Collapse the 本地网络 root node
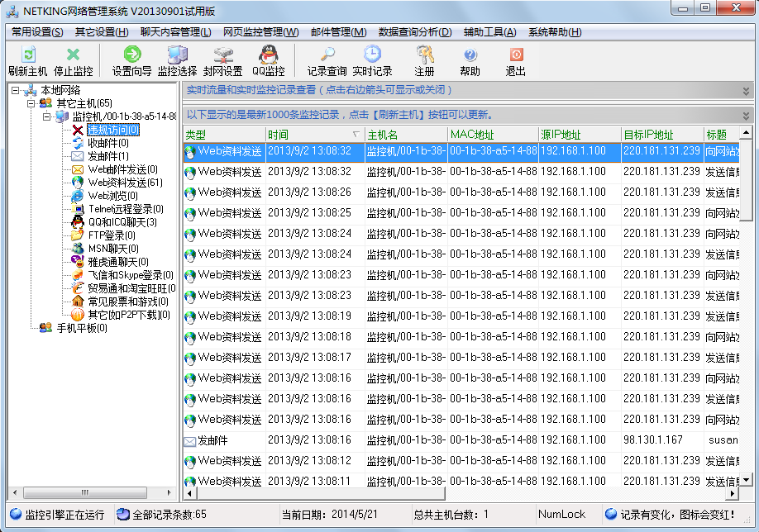Screen dimensions: 759x532 (16, 90)
